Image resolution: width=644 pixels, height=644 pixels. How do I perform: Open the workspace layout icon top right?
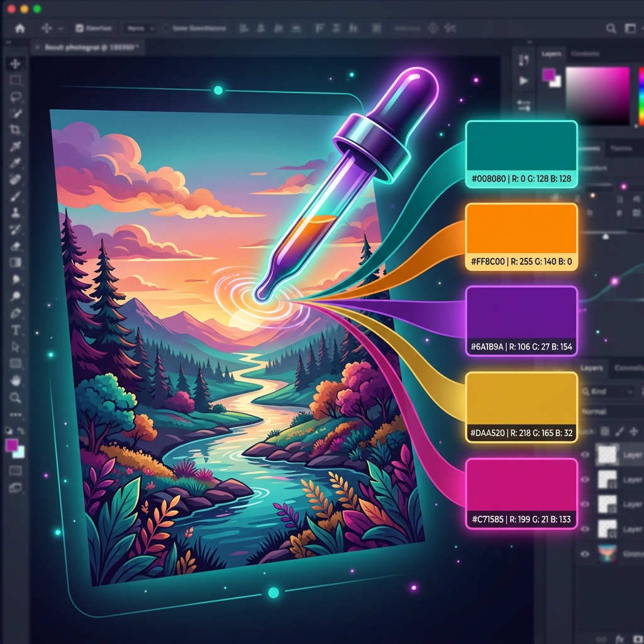coord(630,28)
